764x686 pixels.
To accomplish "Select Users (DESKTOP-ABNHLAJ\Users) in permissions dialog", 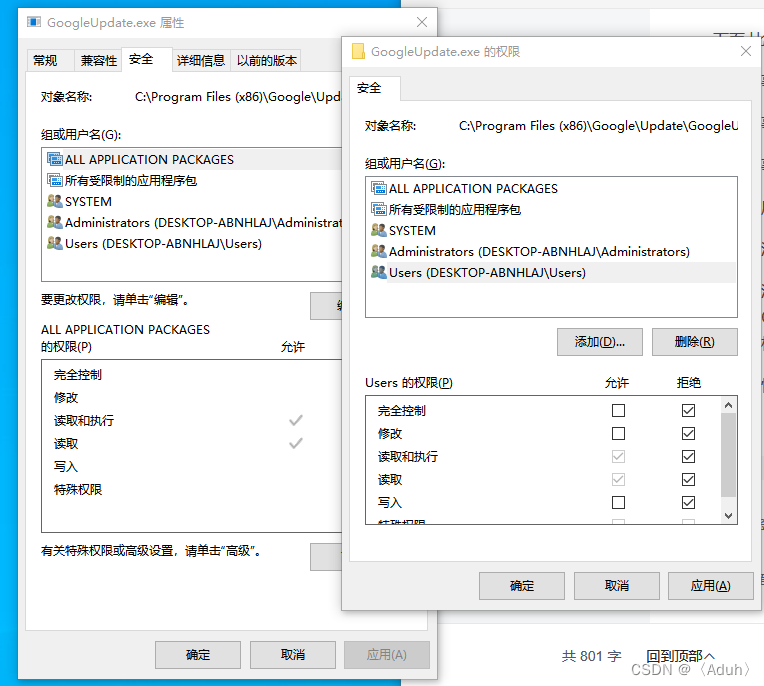I will pos(487,272).
